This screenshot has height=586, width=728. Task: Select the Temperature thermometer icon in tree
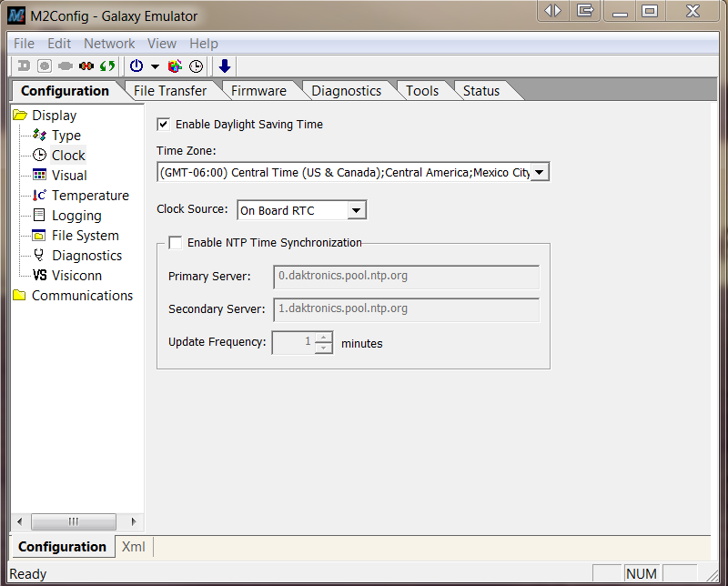(39, 196)
